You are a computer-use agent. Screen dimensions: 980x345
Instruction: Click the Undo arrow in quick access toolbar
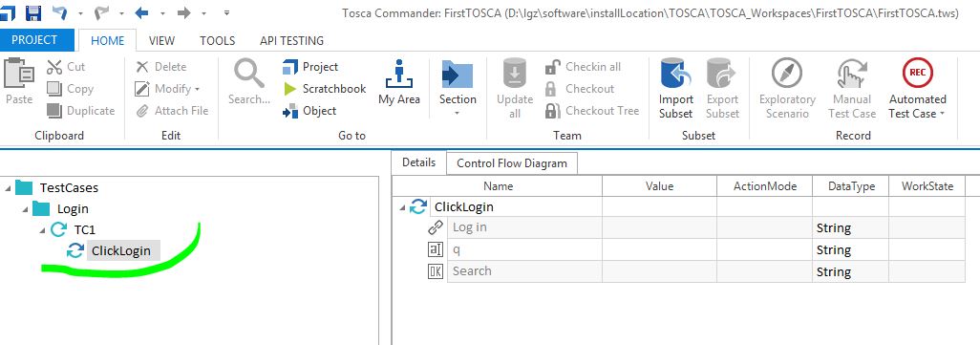(x=60, y=12)
